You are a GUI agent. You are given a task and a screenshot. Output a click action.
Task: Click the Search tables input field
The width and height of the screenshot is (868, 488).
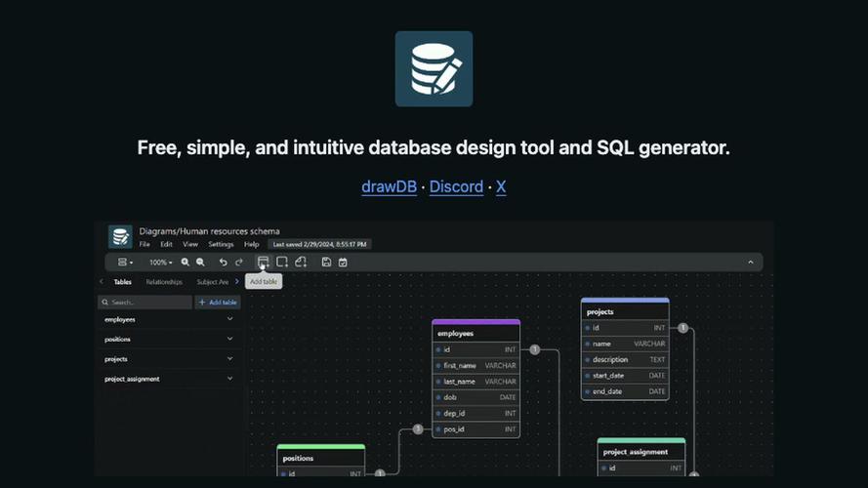148,303
